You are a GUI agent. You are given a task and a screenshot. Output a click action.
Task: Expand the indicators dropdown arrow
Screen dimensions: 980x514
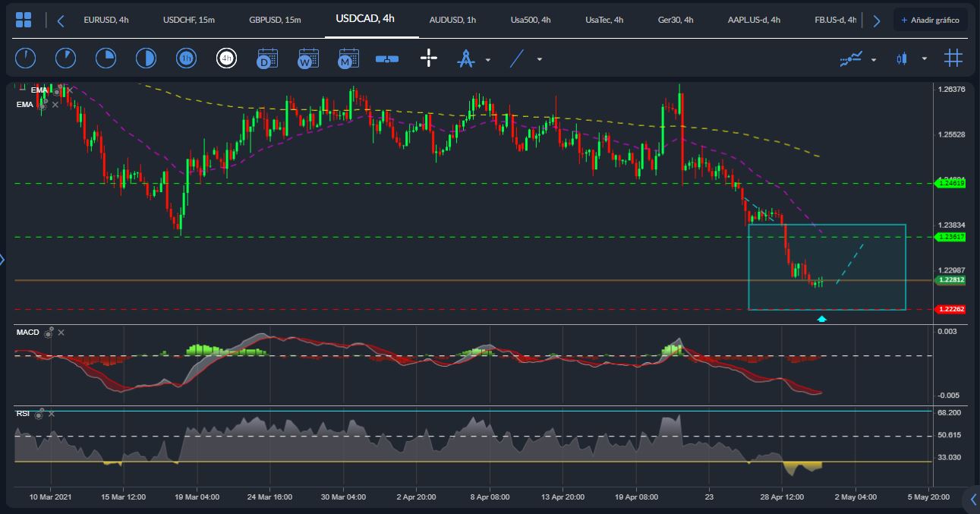click(874, 59)
